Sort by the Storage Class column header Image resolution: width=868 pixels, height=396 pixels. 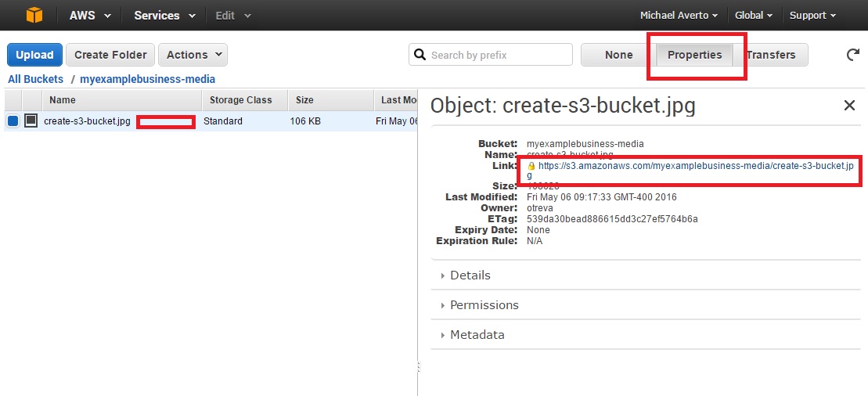pos(245,100)
